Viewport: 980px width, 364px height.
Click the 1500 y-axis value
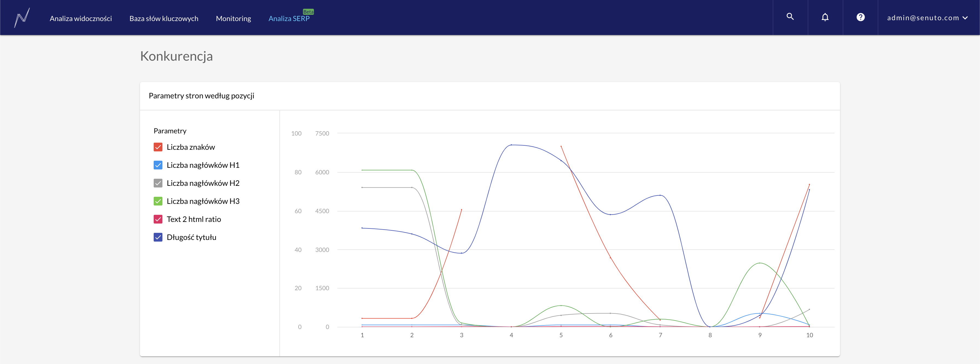[x=322, y=288]
